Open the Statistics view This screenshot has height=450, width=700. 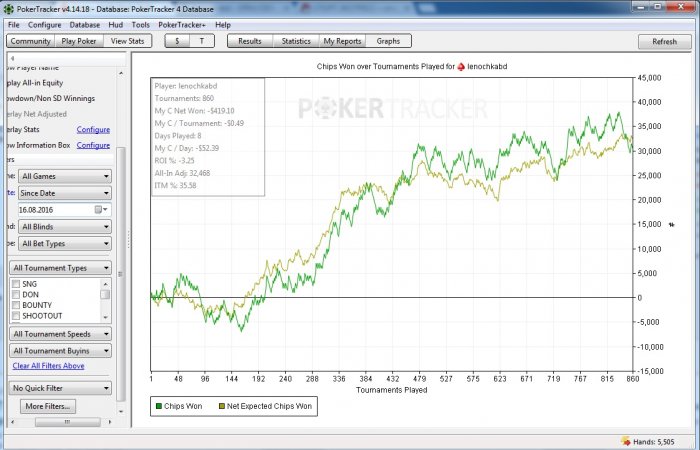[296, 41]
